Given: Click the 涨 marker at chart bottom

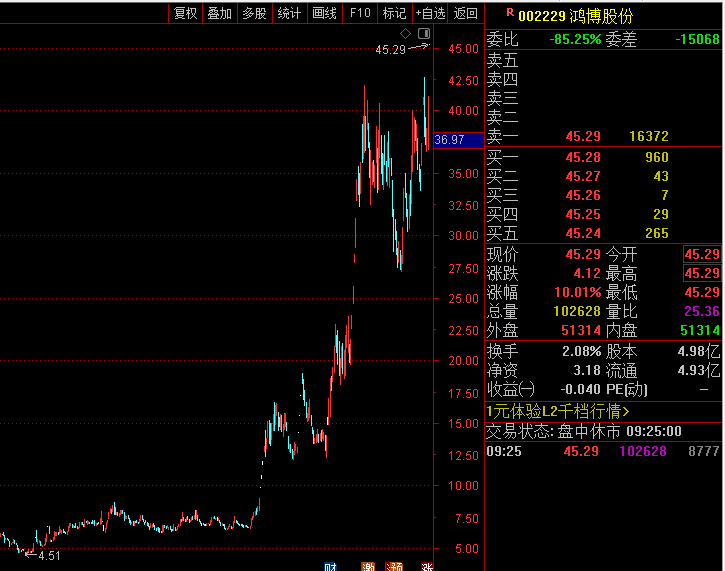Looking at the screenshot, I should click(x=427, y=567).
